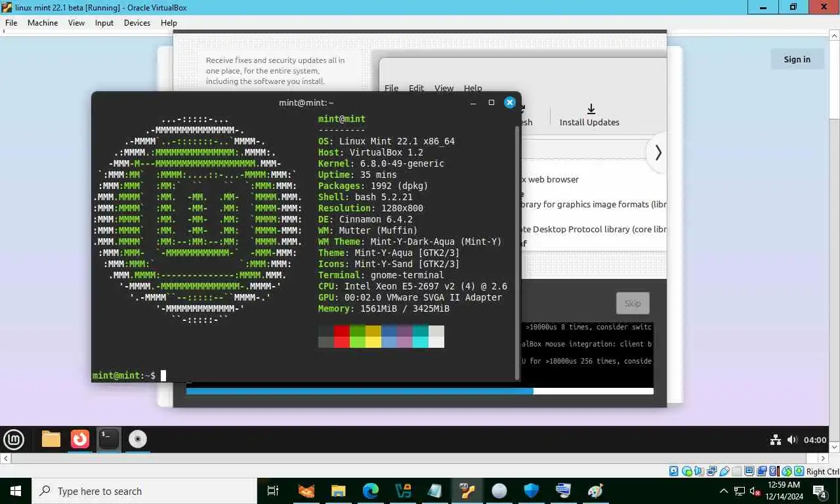Click the VirtualBox hard disk activity indicator
This screenshot has width=840, height=504.
674,471
